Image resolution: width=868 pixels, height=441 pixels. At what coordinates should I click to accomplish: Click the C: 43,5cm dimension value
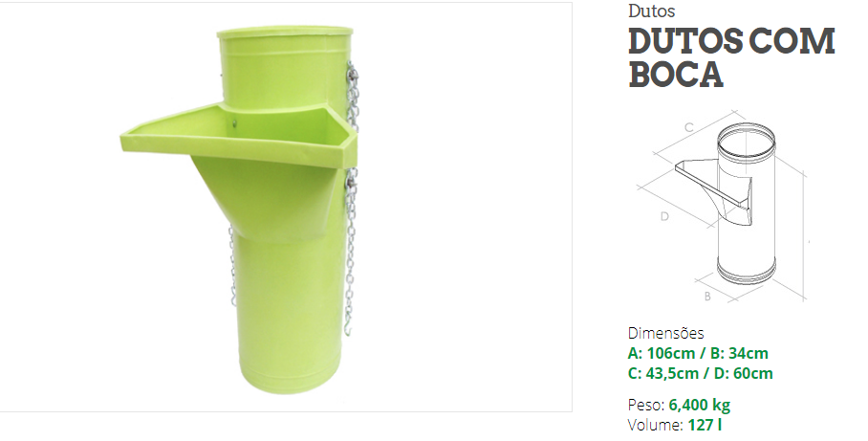[x=663, y=373]
